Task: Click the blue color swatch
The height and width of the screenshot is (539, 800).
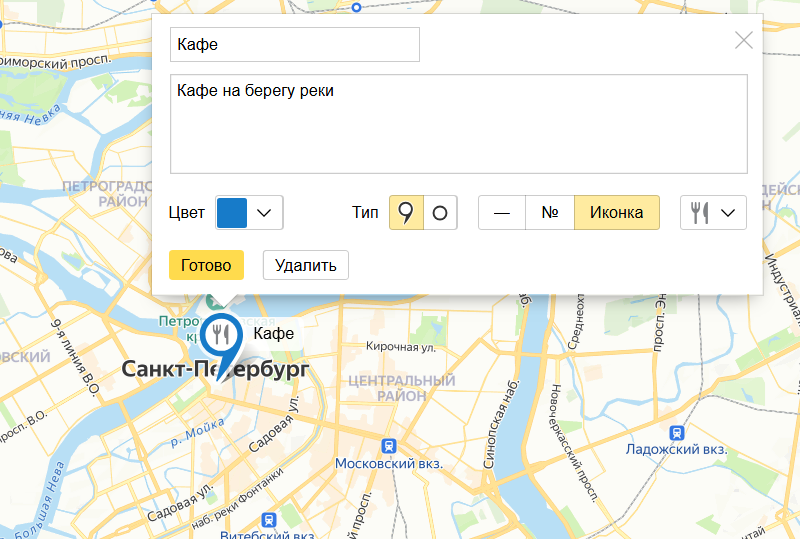Action: click(x=232, y=213)
